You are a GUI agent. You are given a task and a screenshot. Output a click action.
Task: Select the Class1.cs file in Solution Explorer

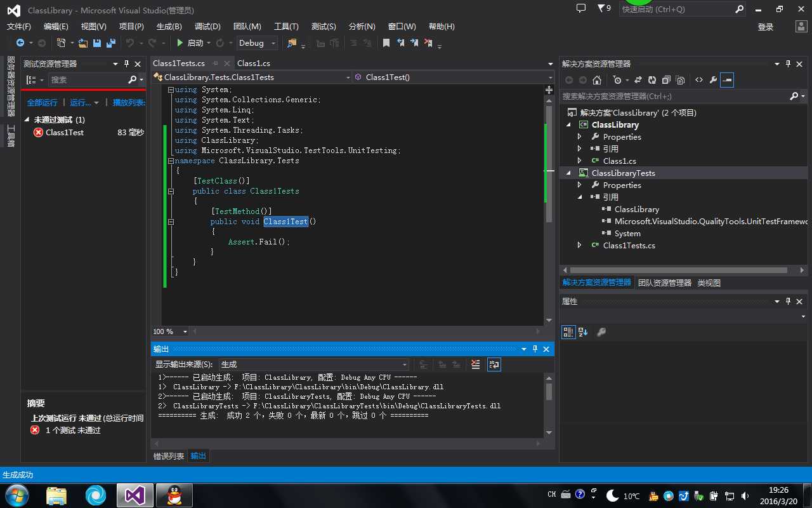(620, 161)
